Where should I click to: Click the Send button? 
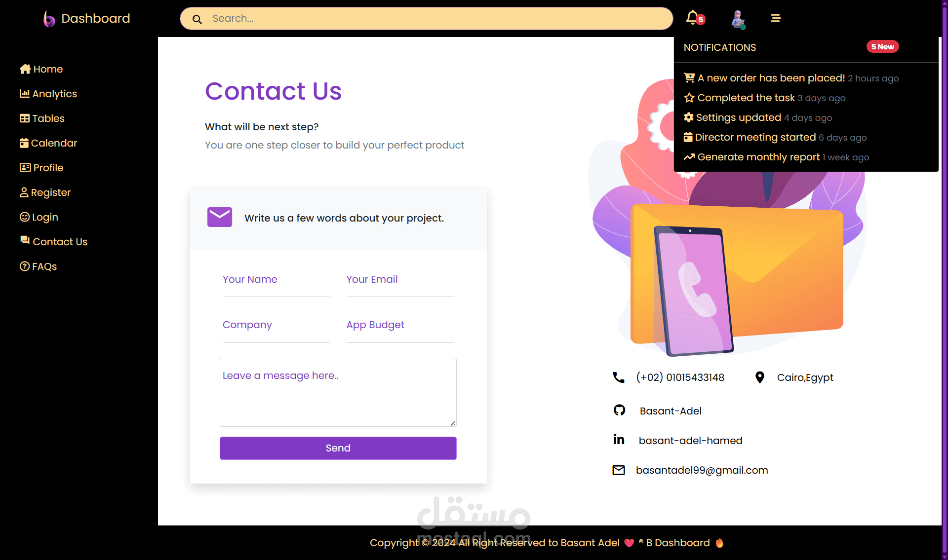coord(338,448)
